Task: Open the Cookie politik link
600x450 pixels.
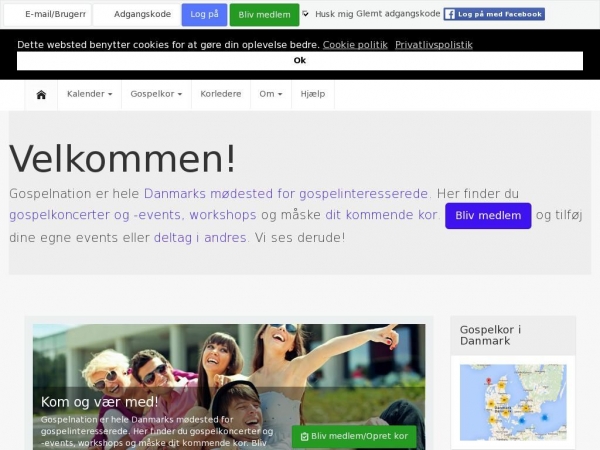Action: (x=355, y=45)
